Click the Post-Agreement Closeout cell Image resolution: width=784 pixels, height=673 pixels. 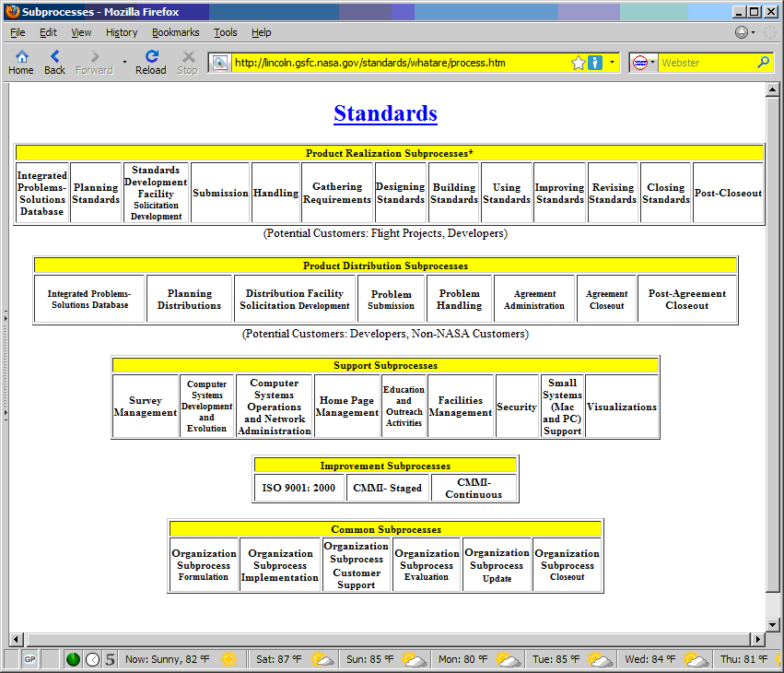687,299
